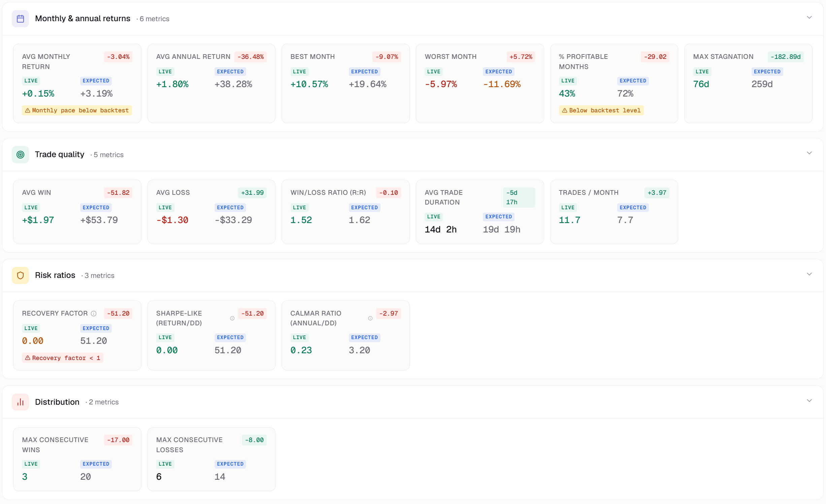
Task: Collapse the Distribution section chevron
Action: (809, 401)
